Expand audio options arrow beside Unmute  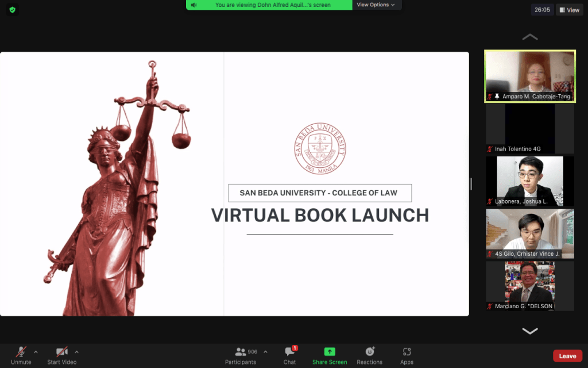(x=36, y=352)
